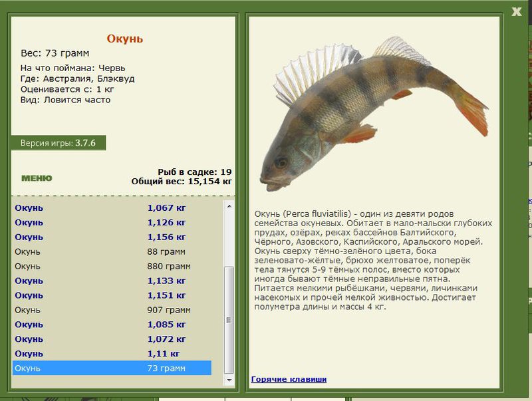Click the Версия игры 3.7.6 label
532x401 pixels.
tap(59, 143)
